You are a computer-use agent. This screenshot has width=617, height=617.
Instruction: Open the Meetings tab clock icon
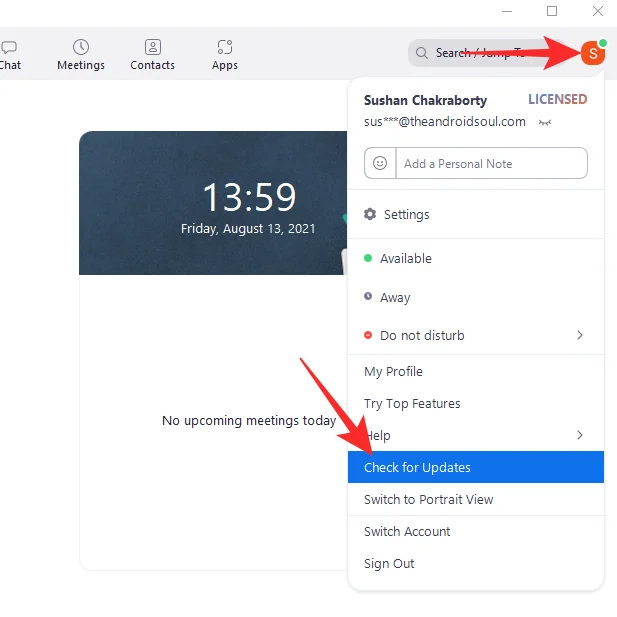click(x=81, y=47)
